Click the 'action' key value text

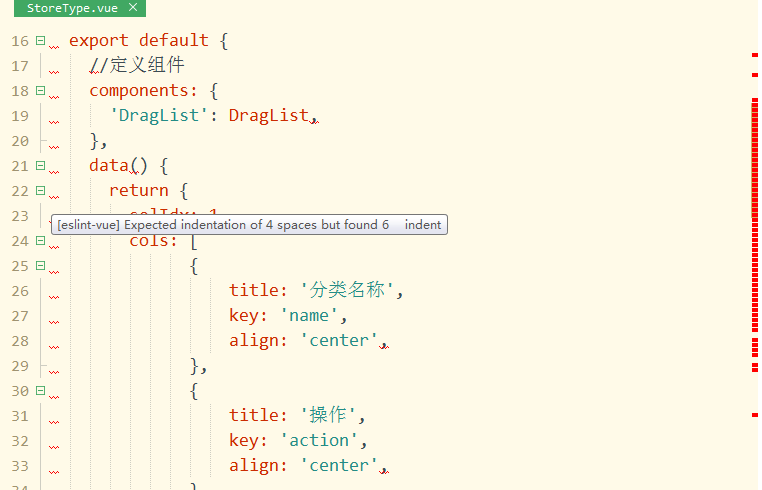coord(319,440)
